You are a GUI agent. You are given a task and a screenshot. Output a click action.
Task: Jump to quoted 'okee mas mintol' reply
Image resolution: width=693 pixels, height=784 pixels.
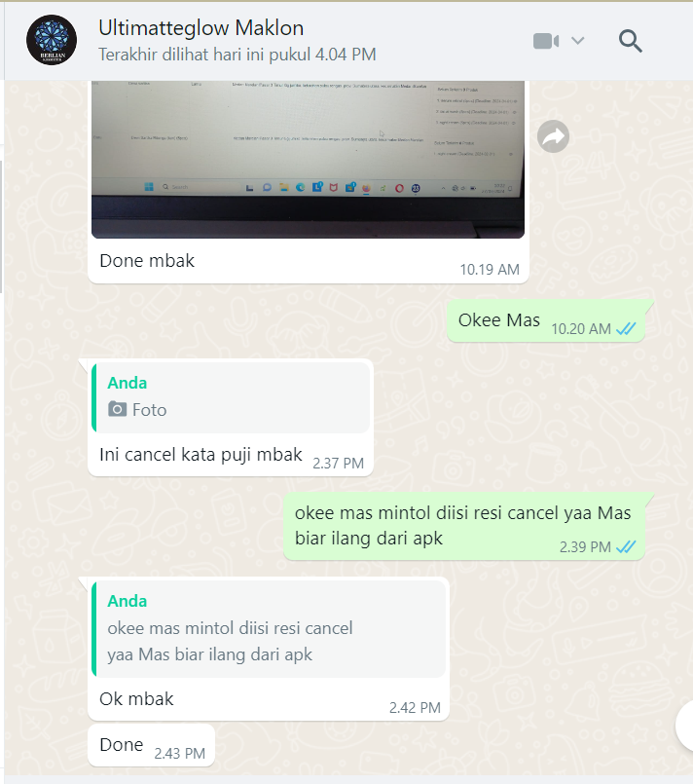click(269, 629)
